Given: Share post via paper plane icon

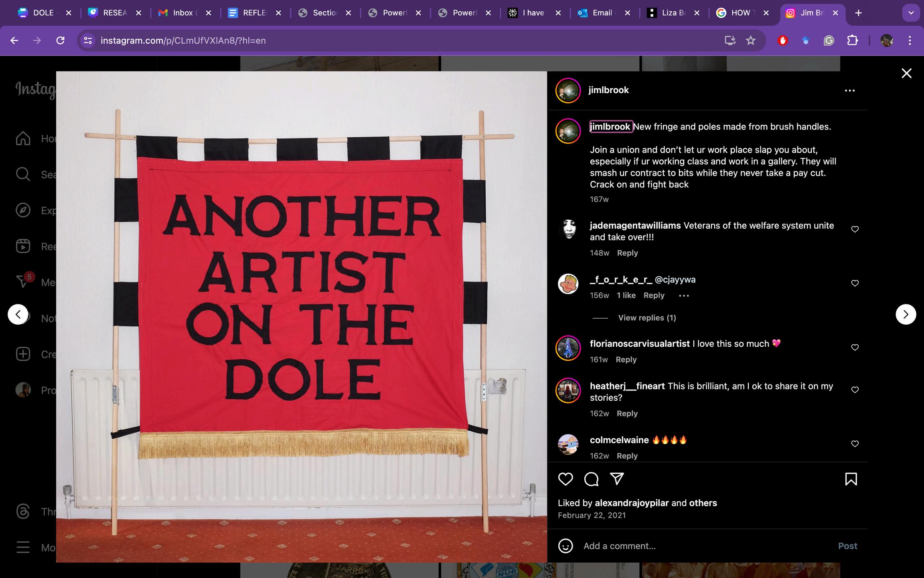Looking at the screenshot, I should [x=617, y=478].
